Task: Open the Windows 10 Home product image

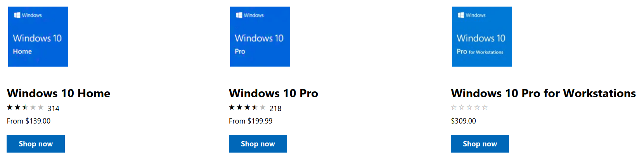Action: point(38,36)
